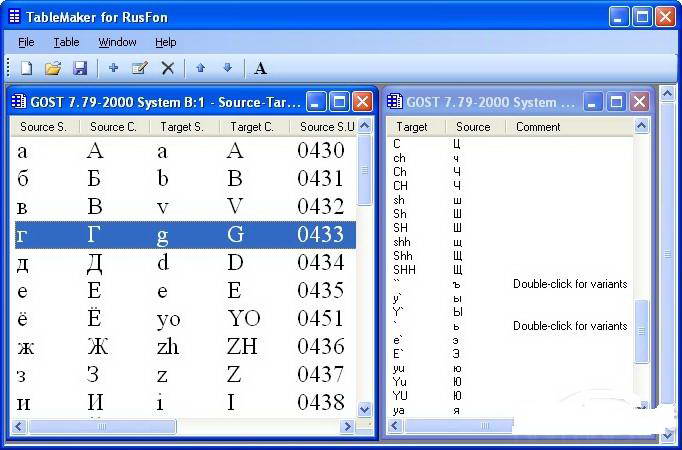Screen dimensions: 682x450
Task: Click the highlighted row with code 0433
Action: pyautogui.click(x=186, y=234)
